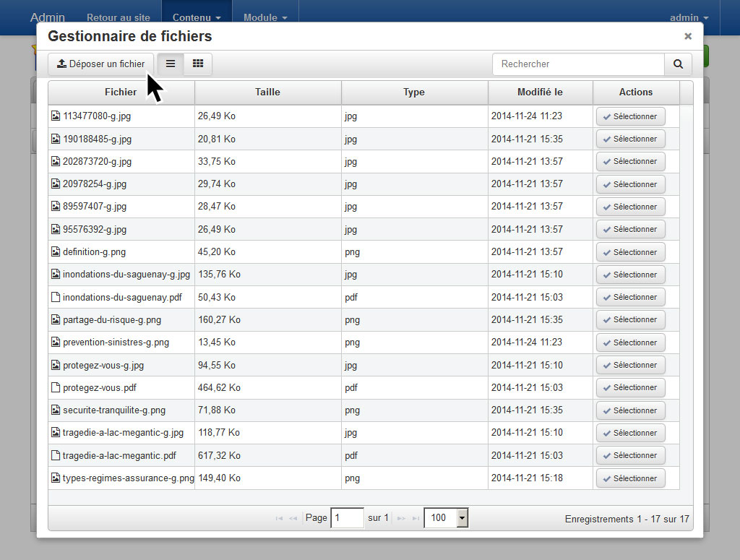740x560 pixels.
Task: Switch to list view layout
Action: pos(171,64)
